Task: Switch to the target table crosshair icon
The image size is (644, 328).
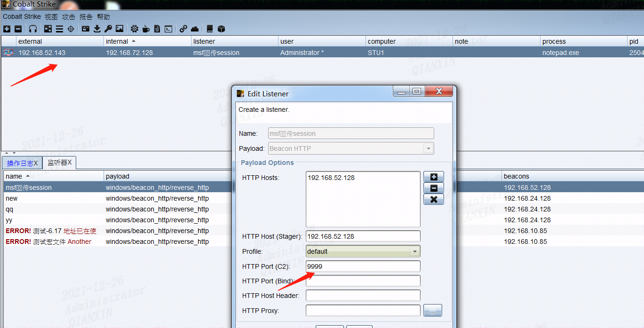Action: pos(71,29)
